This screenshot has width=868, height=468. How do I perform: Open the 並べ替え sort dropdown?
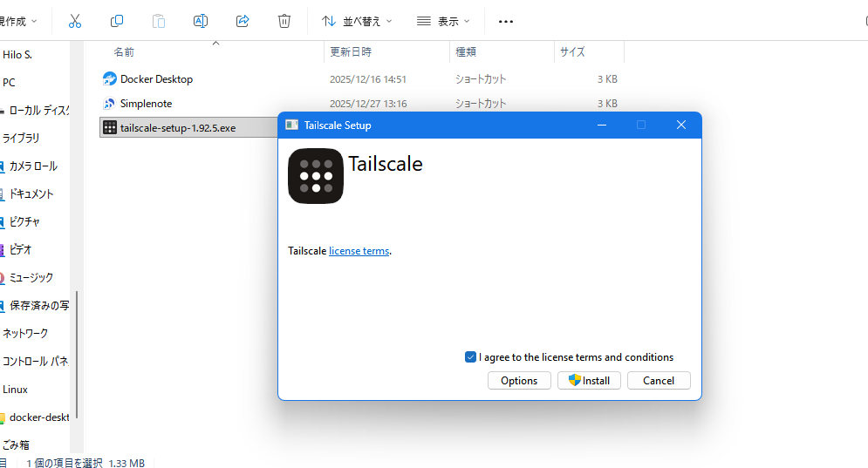[x=357, y=21]
